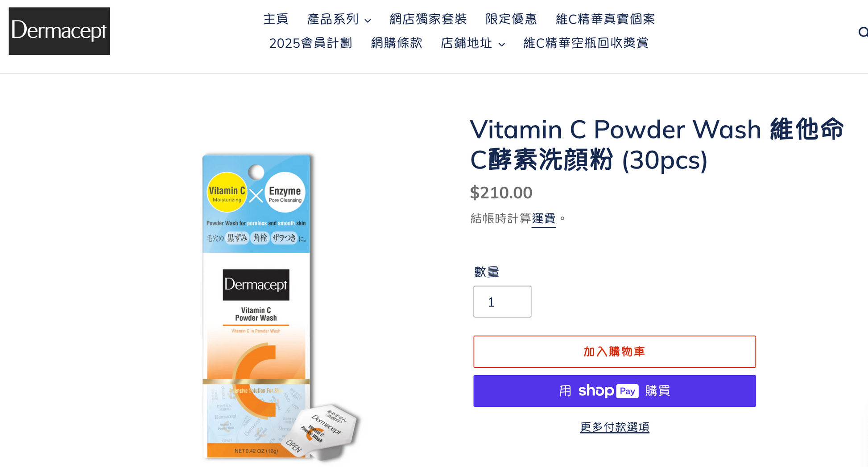Click the Shop Pay logo icon
The width and height of the screenshot is (868, 467).
608,391
